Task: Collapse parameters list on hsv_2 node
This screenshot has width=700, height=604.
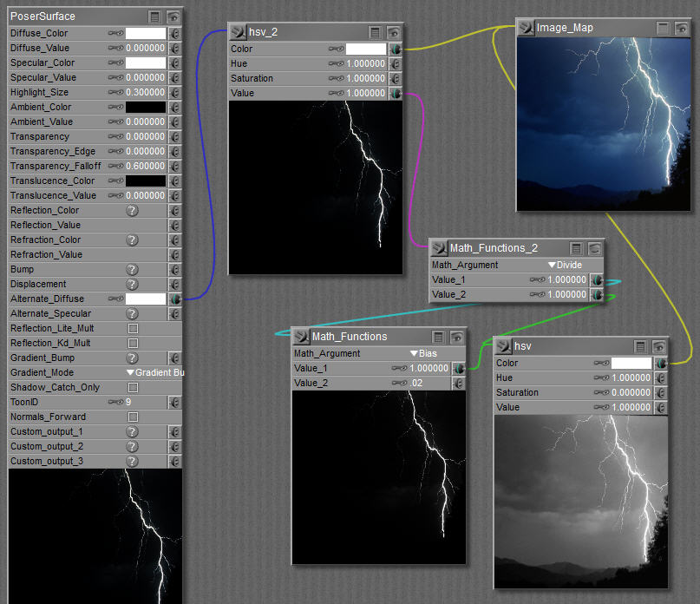Action: pyautogui.click(x=375, y=32)
